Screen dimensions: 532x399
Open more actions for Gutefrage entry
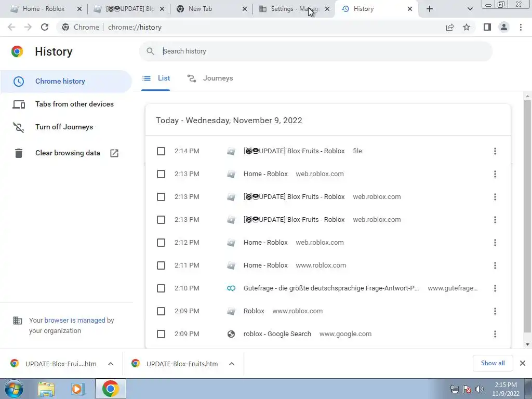[495, 288]
